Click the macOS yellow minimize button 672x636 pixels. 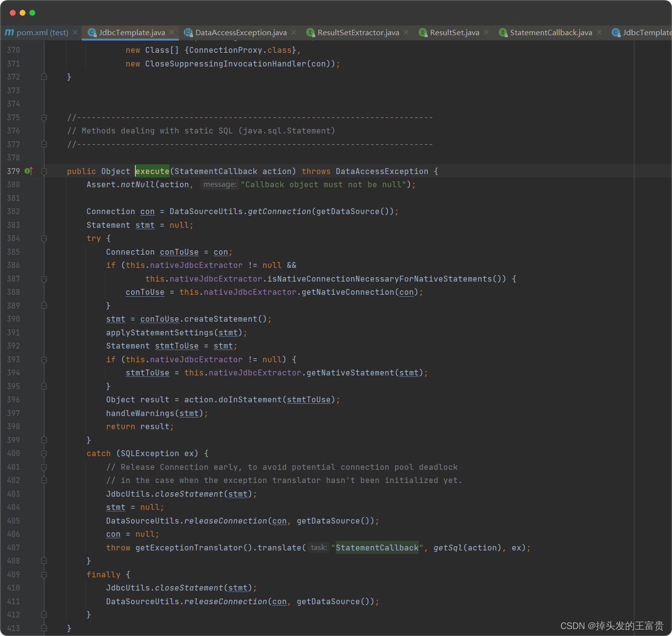pos(22,13)
